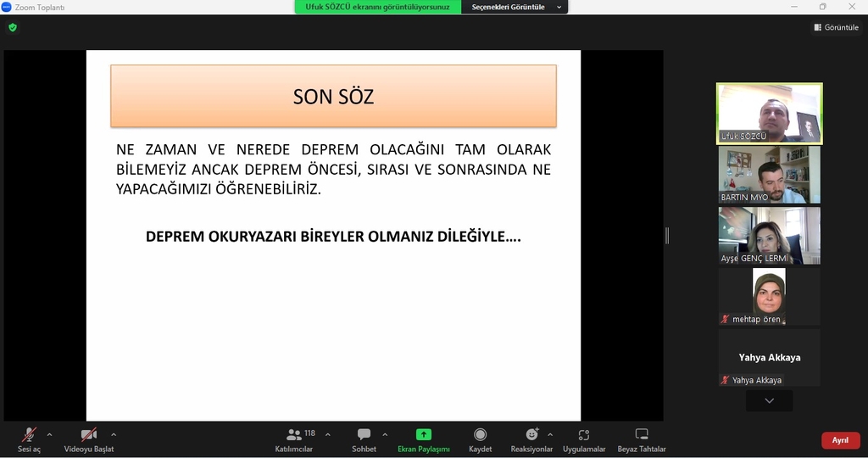Unmute using the Sesi aç microphone icon
This screenshot has height=458, width=868.
(x=29, y=435)
